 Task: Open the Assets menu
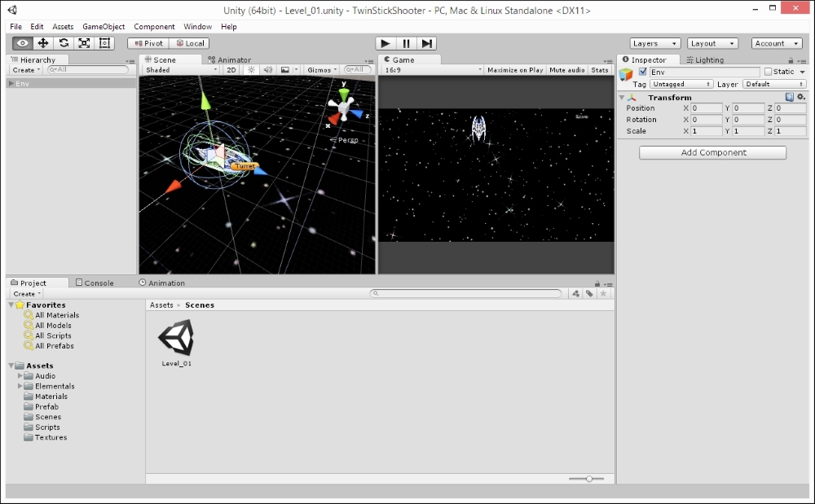(x=63, y=27)
